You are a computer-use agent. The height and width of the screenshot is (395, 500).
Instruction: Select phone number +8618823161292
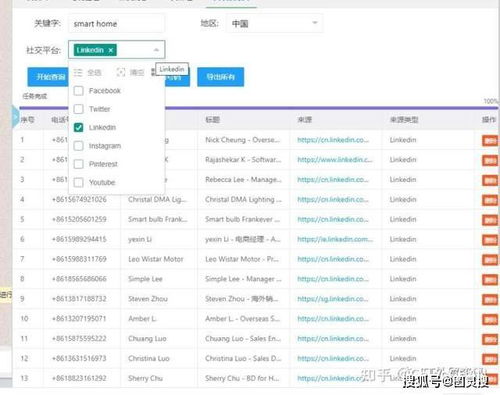(79, 378)
